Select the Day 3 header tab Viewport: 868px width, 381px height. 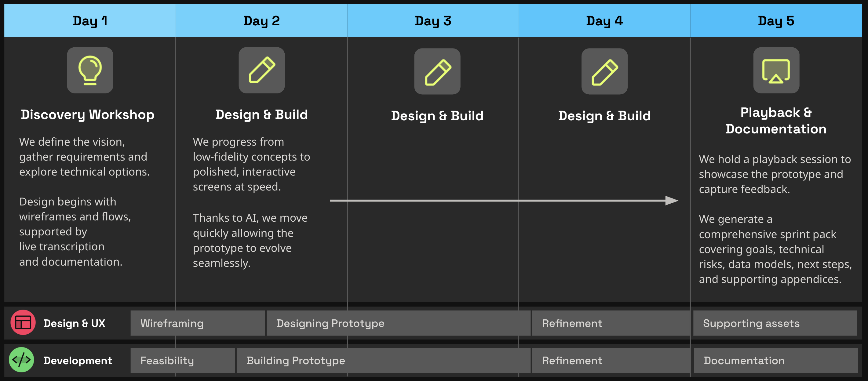tap(433, 20)
